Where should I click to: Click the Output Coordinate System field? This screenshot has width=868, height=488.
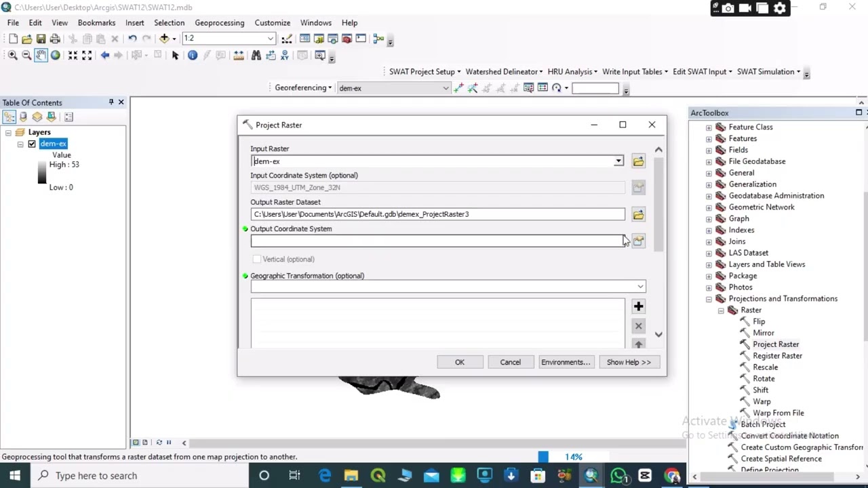[437, 241]
